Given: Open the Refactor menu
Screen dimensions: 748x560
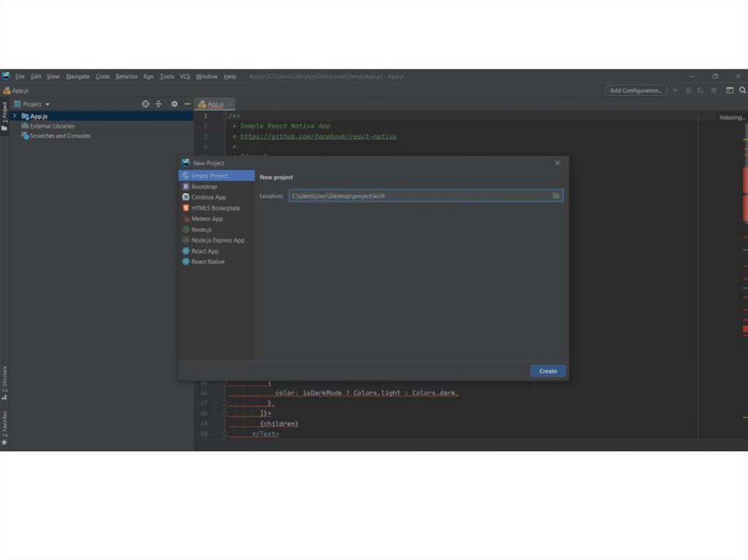Looking at the screenshot, I should (x=126, y=77).
